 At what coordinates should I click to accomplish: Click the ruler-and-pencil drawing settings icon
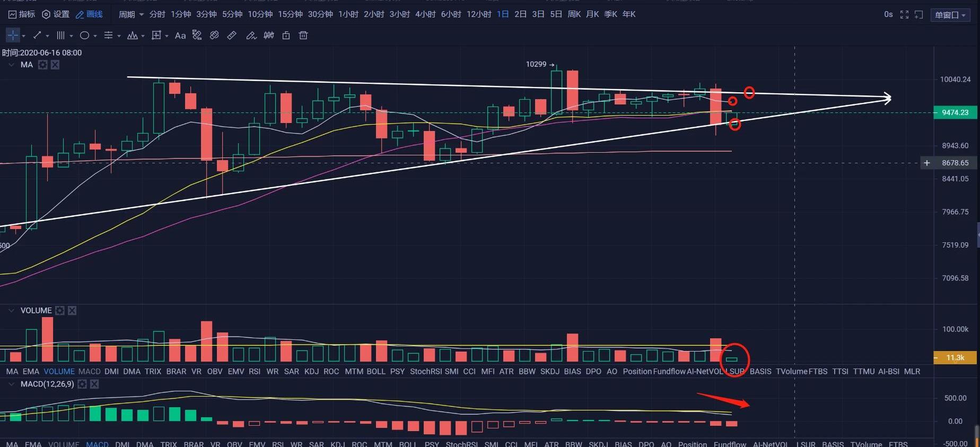197,36
